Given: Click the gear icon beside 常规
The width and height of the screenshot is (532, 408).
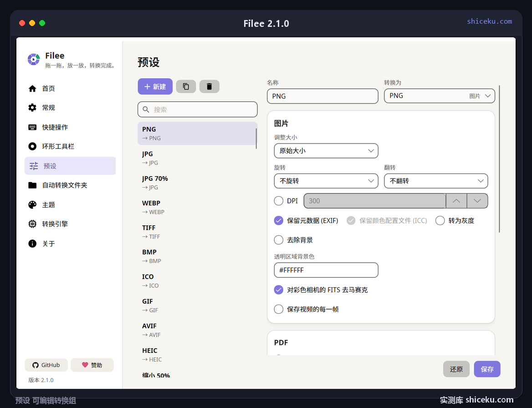Looking at the screenshot, I should click(x=32, y=107).
